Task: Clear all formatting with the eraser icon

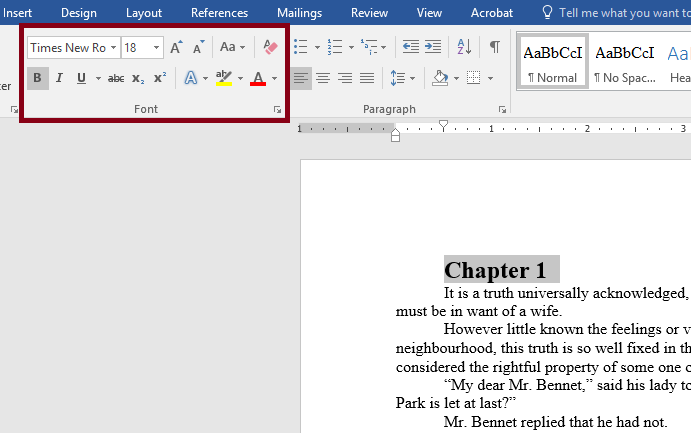Action: point(270,47)
